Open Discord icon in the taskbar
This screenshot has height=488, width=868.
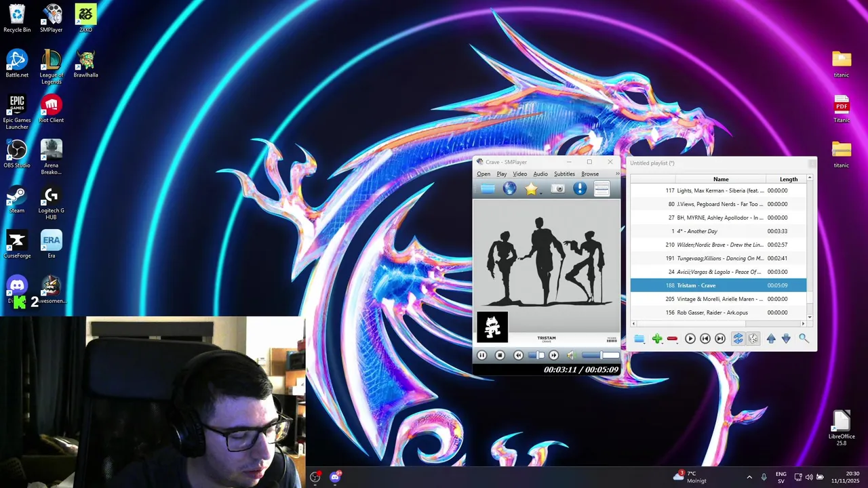[x=335, y=477]
